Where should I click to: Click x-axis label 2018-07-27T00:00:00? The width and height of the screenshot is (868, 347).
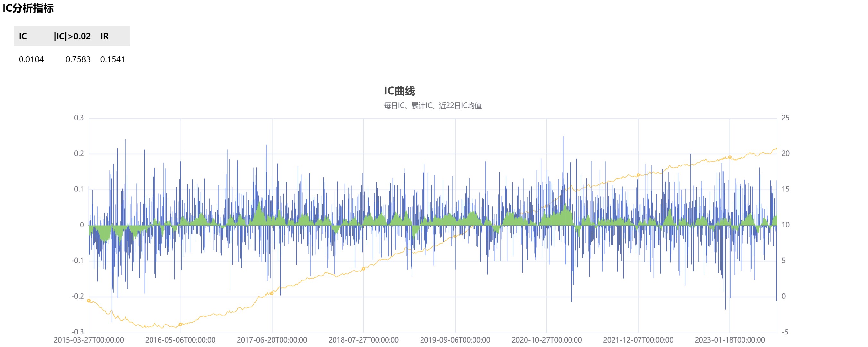click(x=364, y=340)
